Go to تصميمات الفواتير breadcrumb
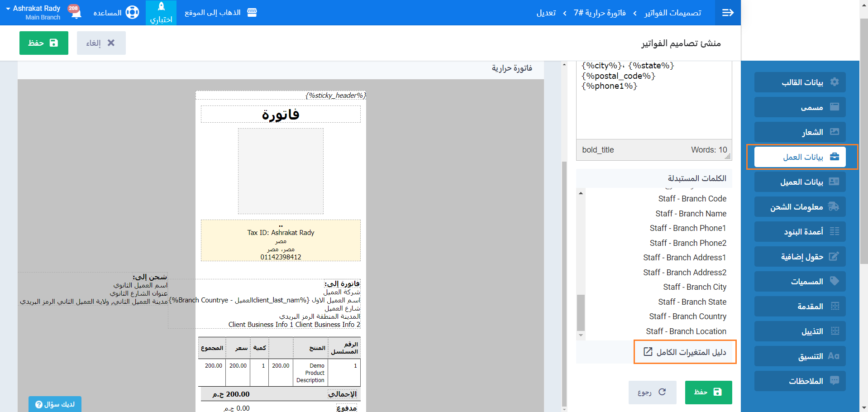Viewport: 868px width, 412px height. [x=672, y=13]
